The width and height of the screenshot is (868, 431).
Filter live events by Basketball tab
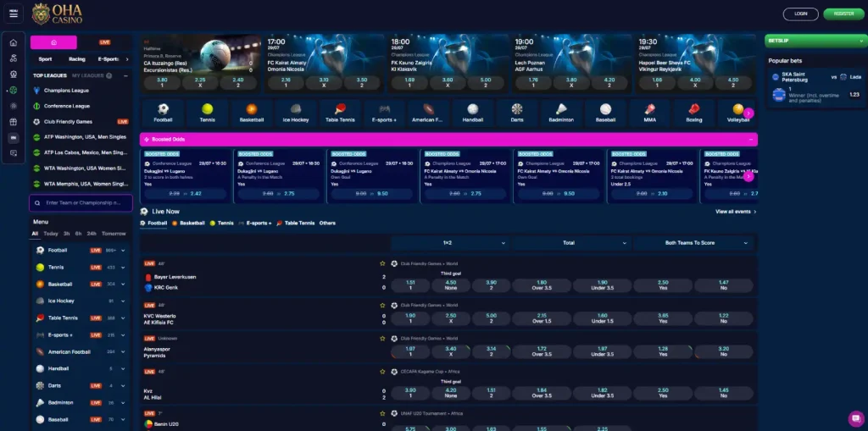(188, 223)
